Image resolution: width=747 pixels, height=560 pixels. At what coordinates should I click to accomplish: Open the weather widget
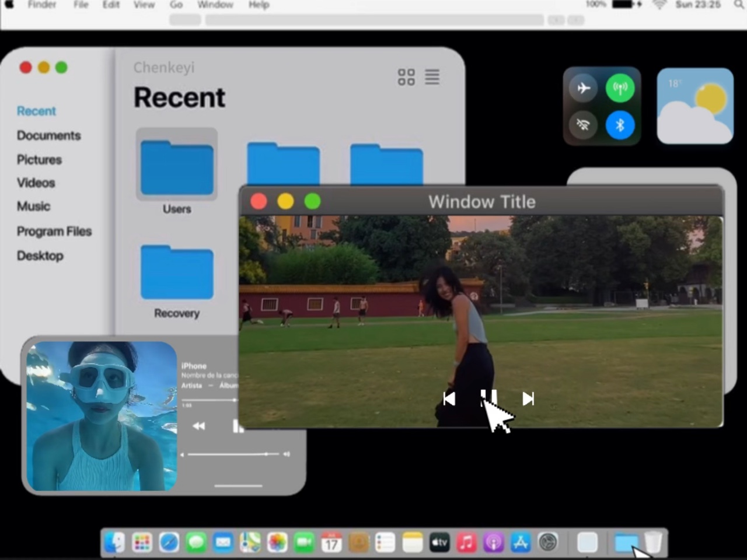(694, 106)
